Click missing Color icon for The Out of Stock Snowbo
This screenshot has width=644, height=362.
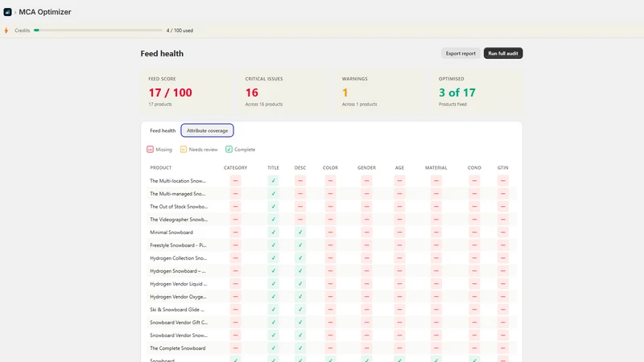point(330,207)
